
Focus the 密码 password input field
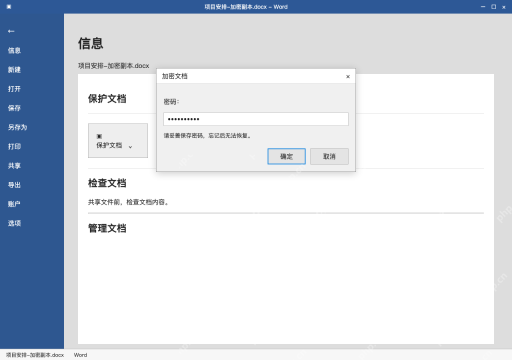click(x=256, y=119)
